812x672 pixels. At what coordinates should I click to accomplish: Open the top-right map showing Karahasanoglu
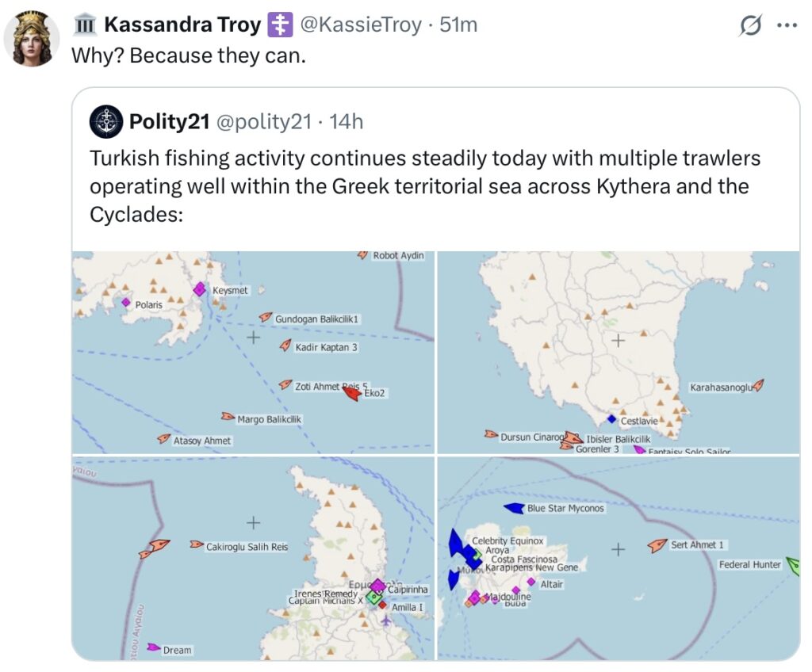click(x=619, y=353)
